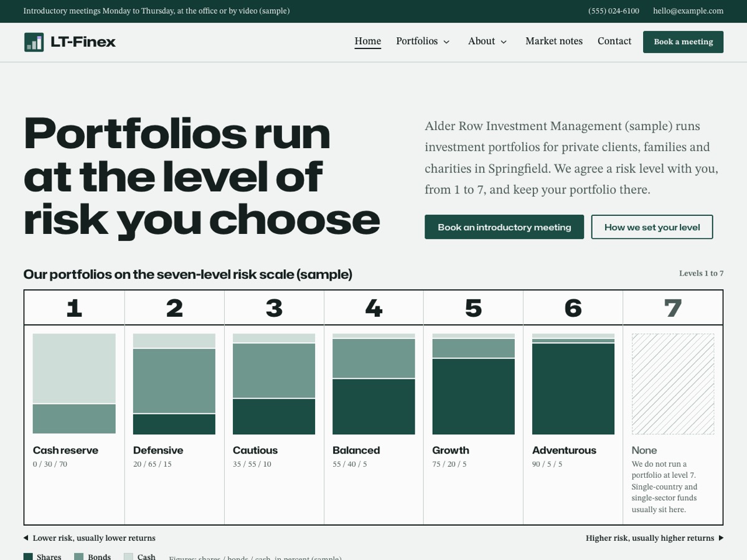Click the Cash reserve allocation bar chart

(x=74, y=384)
